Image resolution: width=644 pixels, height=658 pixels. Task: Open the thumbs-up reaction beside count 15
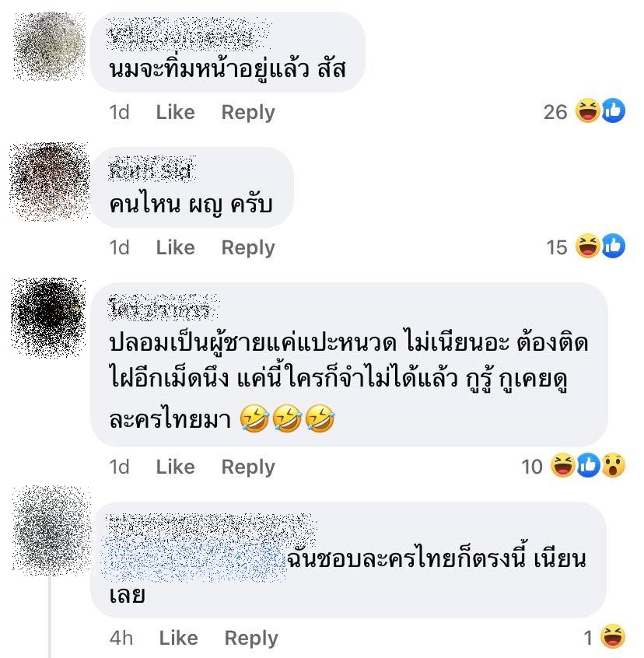(x=614, y=246)
